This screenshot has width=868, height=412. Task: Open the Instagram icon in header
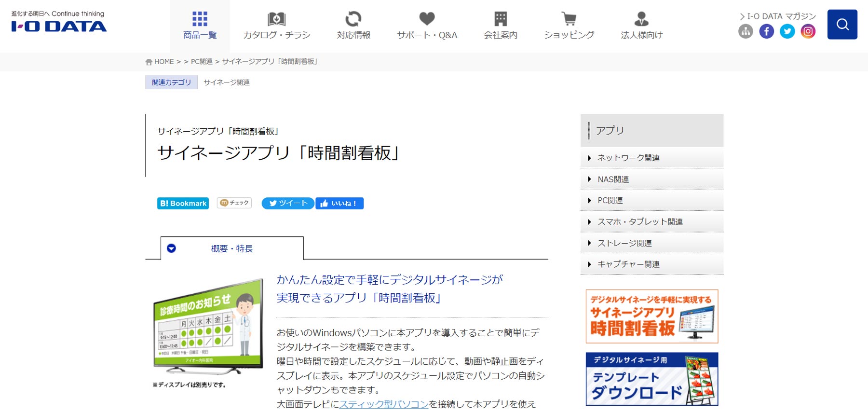pos(808,31)
